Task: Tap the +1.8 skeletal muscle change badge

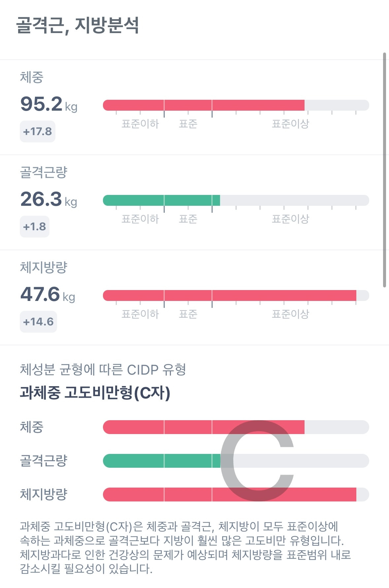Action: pyautogui.click(x=35, y=227)
